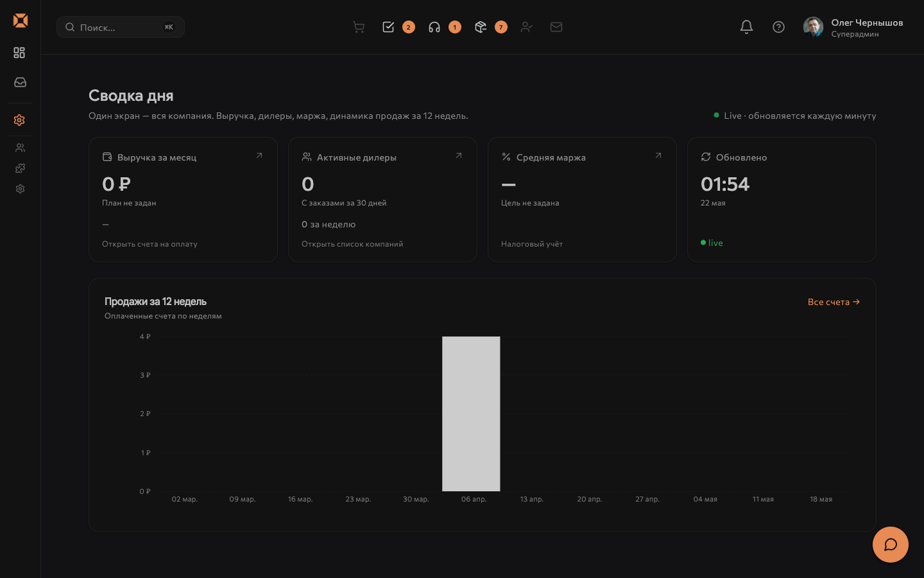924x578 pixels.
Task: Click the people icon beside Активные дилеры
Action: coord(307,157)
